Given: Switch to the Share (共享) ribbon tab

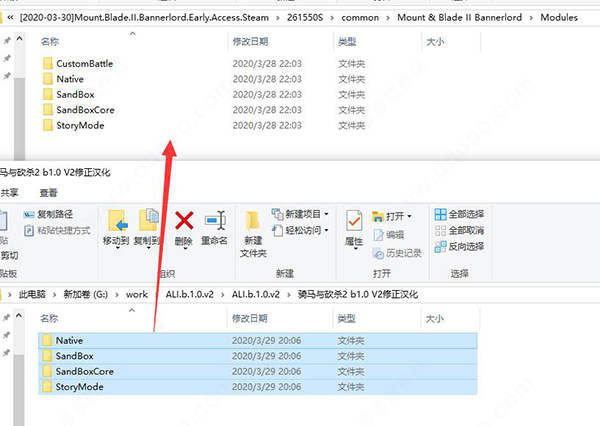Looking at the screenshot, I should 9,192.
